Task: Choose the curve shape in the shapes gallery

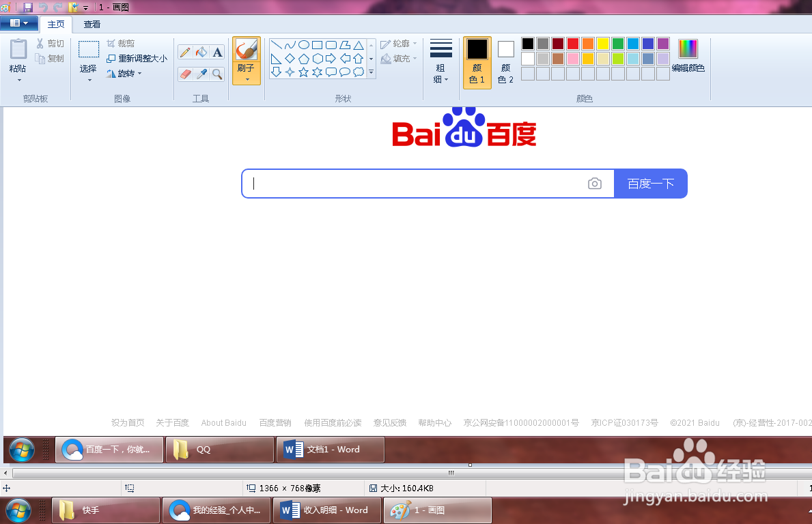Action: [290, 45]
